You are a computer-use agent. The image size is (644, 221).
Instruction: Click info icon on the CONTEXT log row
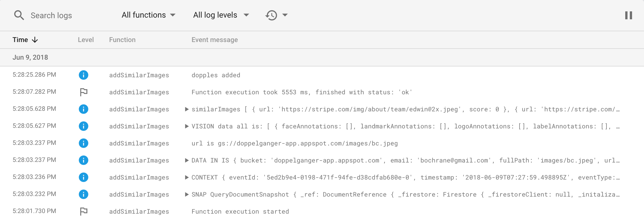click(x=84, y=177)
